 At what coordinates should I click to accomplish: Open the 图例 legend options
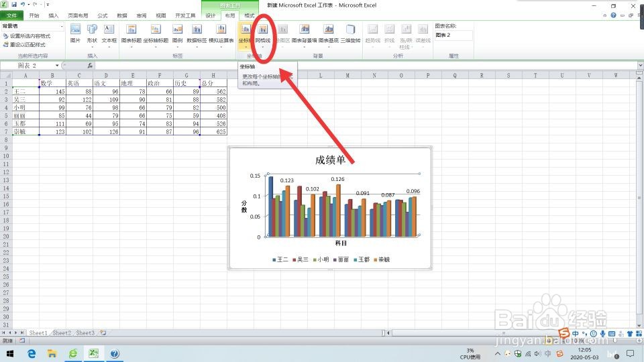coord(177,35)
